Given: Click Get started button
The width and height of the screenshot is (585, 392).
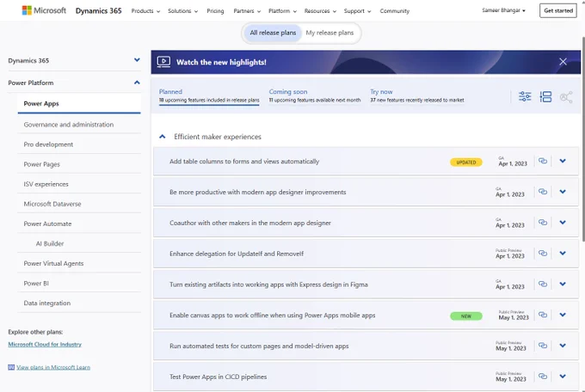Looking at the screenshot, I should pos(558,10).
